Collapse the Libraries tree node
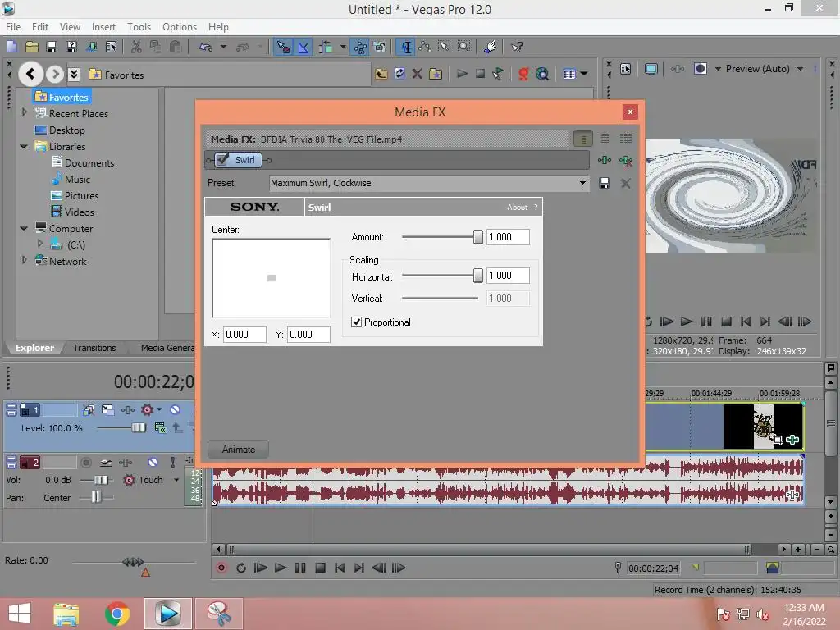This screenshot has width=840, height=630. coord(24,146)
